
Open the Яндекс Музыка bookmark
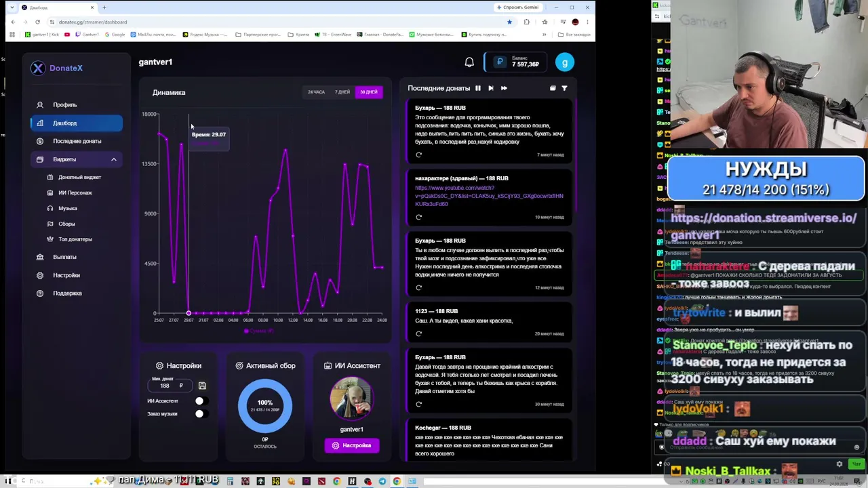pos(205,35)
